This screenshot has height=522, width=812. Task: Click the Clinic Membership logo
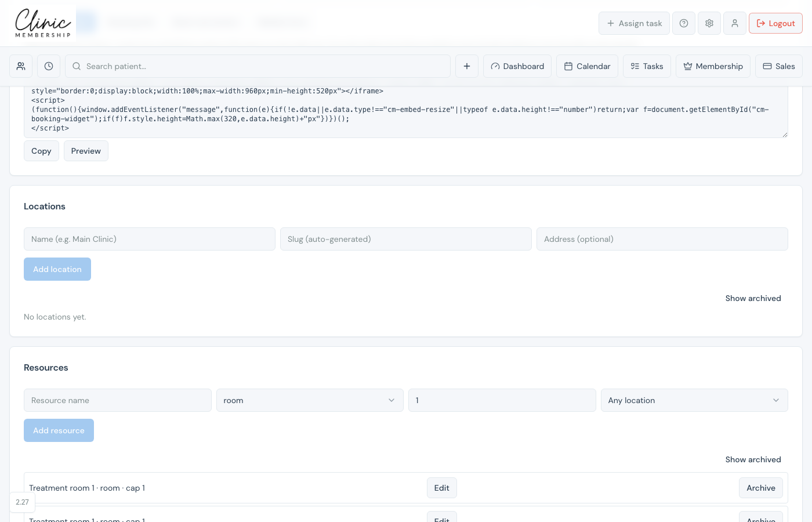(43, 23)
